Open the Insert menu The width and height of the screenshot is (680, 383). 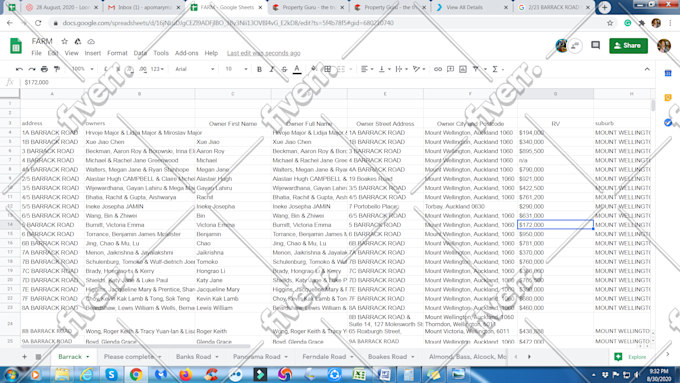click(92, 53)
